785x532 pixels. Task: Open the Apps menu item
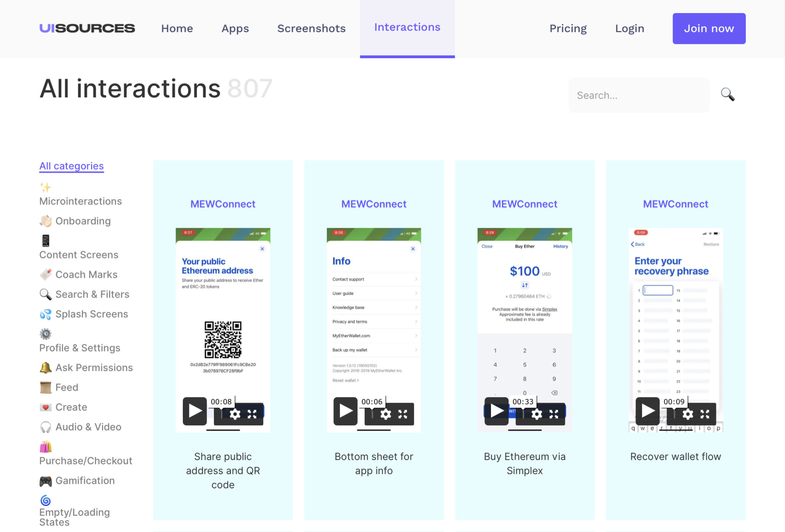235,28
